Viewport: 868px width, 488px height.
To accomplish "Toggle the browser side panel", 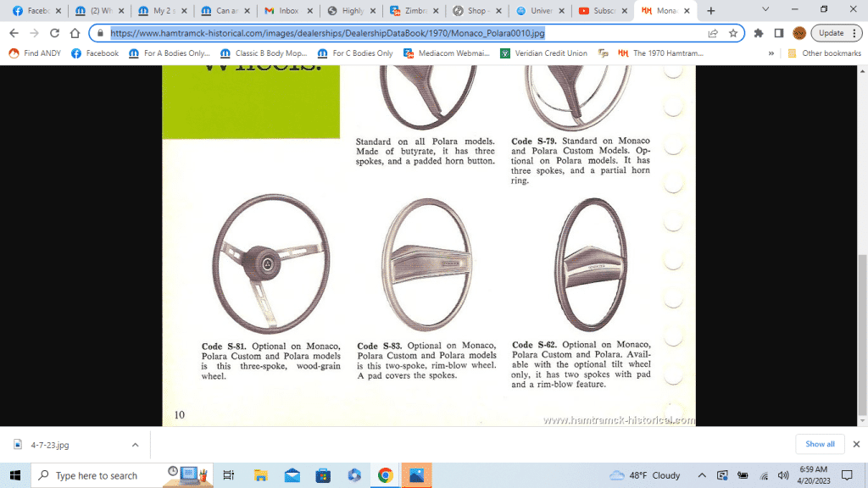I will pyautogui.click(x=778, y=33).
